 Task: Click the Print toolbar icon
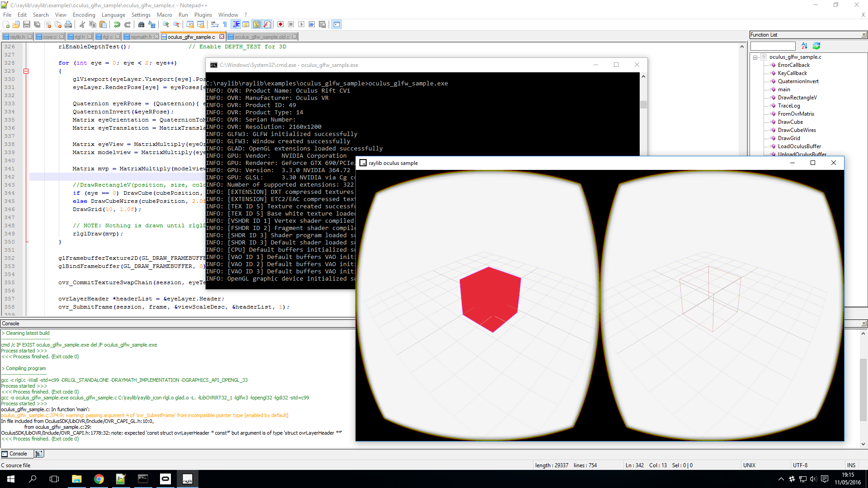click(68, 24)
